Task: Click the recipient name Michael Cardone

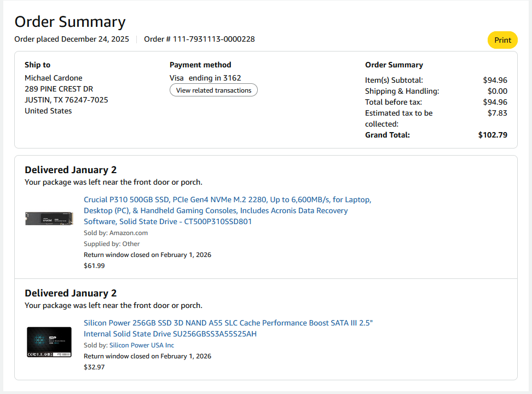Action: click(x=54, y=78)
